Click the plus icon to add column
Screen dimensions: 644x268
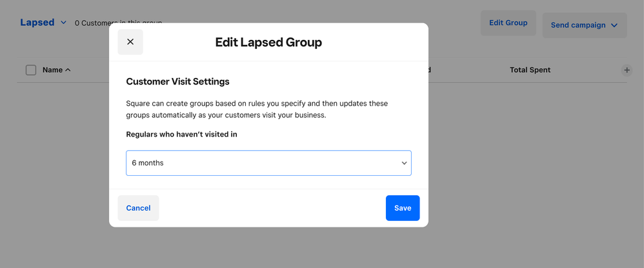[626, 70]
